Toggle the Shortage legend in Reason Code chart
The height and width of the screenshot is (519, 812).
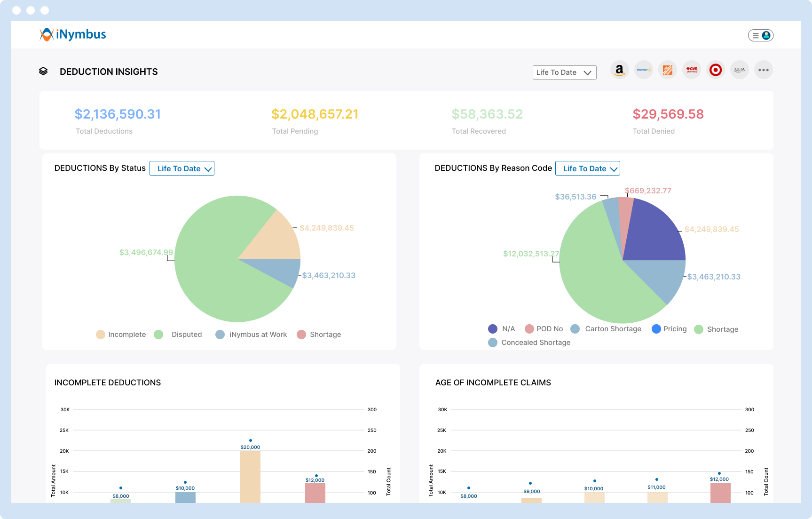[717, 329]
